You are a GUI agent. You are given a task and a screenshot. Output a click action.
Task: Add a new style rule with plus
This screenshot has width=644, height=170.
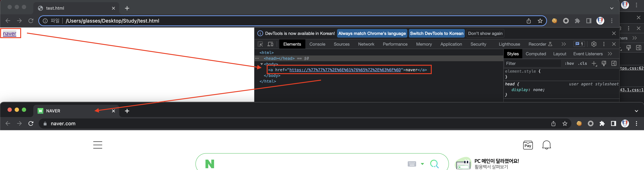pos(594,64)
